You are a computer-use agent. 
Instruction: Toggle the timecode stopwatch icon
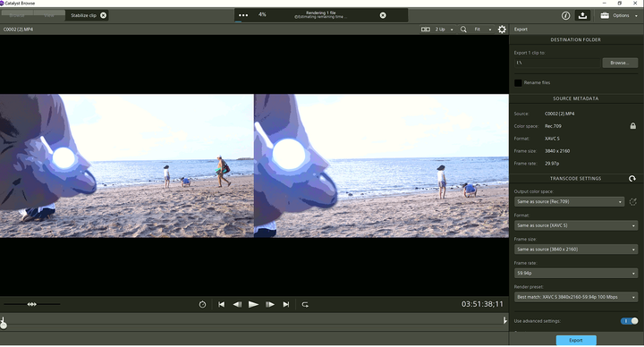click(x=202, y=304)
